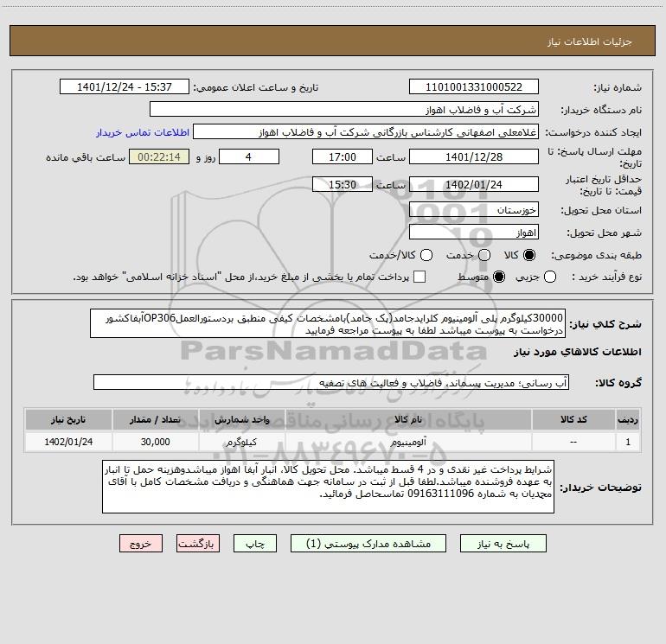Click the price validity date 1402/01/24 field

coord(474,184)
